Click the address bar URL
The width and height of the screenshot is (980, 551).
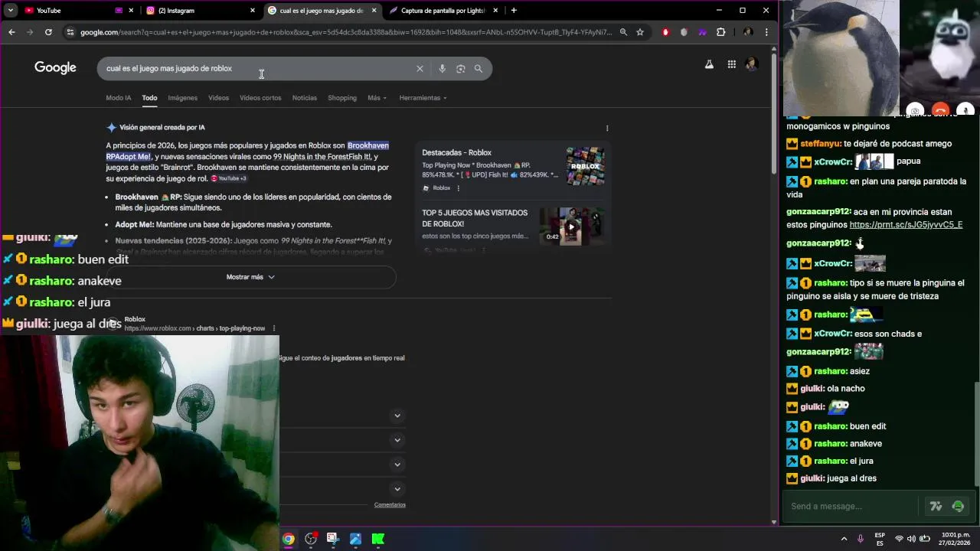(x=346, y=32)
